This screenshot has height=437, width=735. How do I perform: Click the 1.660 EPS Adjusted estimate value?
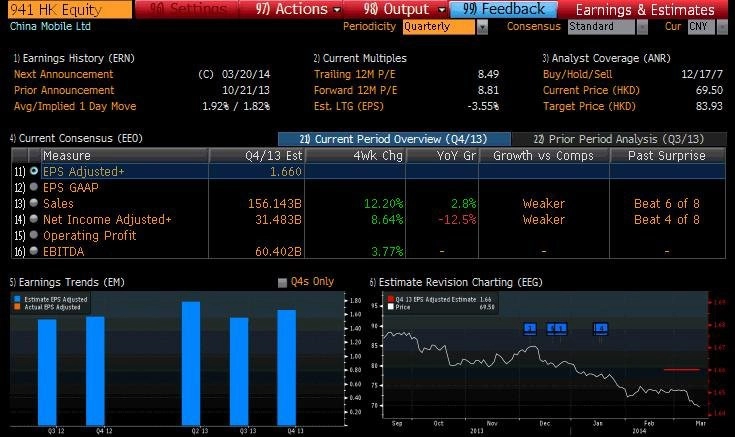[285, 172]
